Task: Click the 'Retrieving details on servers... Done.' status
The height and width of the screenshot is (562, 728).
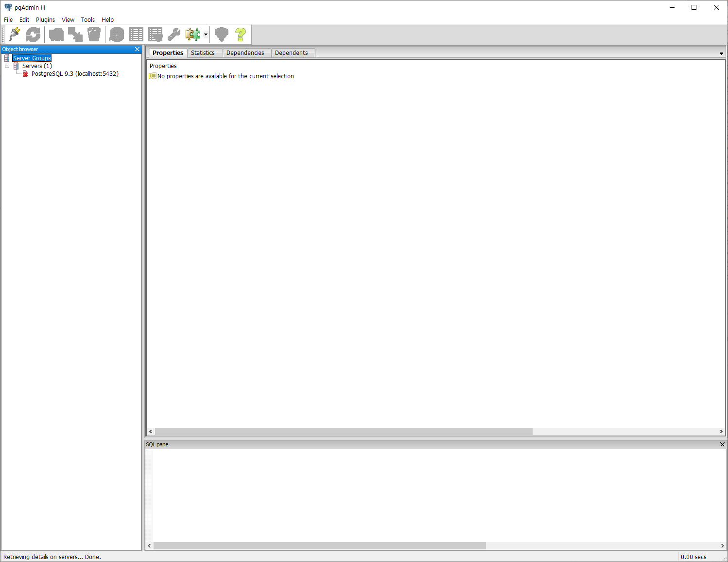Action: pyautogui.click(x=52, y=557)
